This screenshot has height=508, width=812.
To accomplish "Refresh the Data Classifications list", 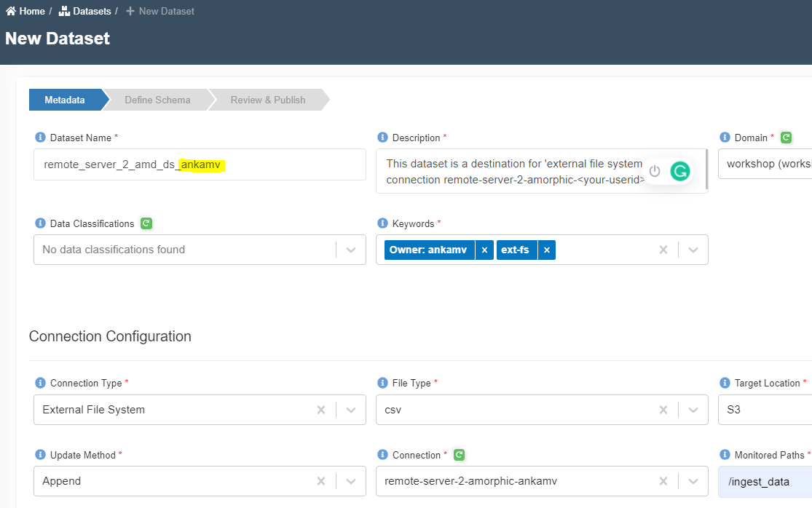I will pyautogui.click(x=146, y=223).
